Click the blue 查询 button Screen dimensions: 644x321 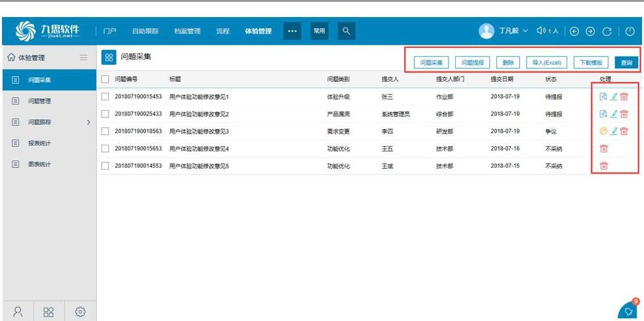[x=626, y=63]
